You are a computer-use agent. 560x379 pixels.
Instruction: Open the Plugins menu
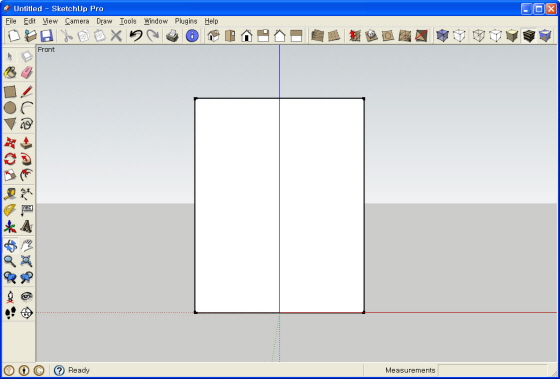point(186,21)
